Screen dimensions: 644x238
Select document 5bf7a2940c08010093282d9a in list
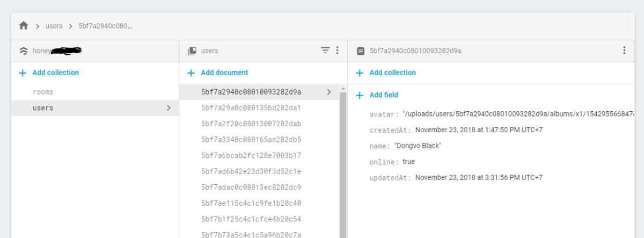coord(259,92)
